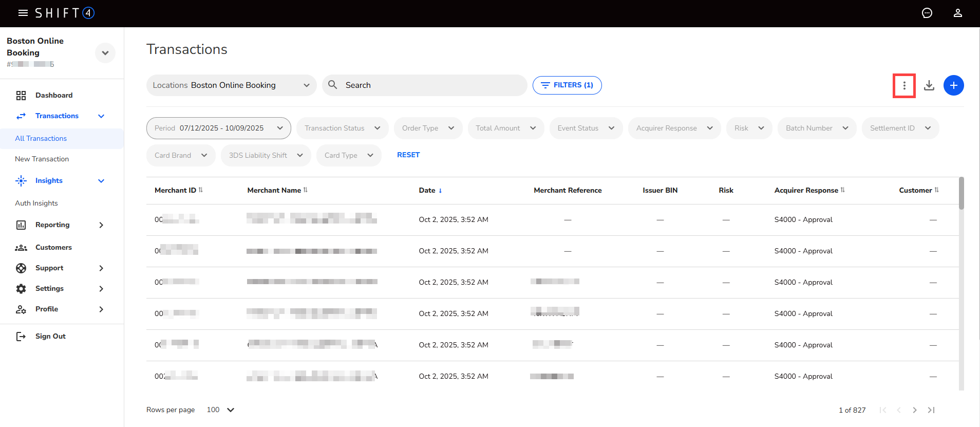Image resolution: width=980 pixels, height=427 pixels.
Task: Open the Transaction Status filter dropdown
Action: (x=342, y=128)
